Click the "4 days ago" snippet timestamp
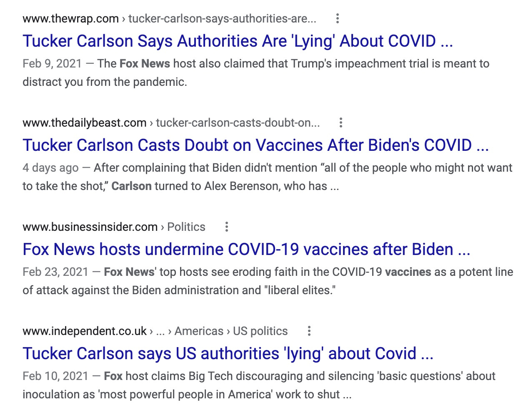Image resolution: width=531 pixels, height=420 pixels. pos(50,167)
